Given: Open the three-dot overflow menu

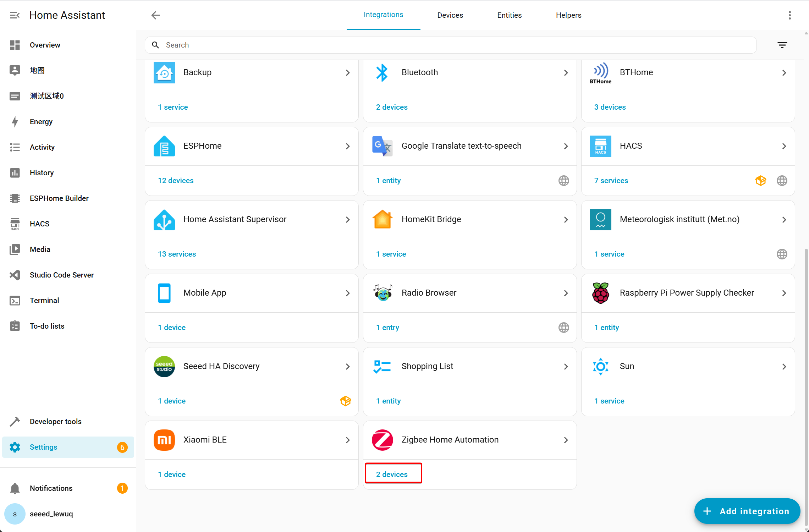Looking at the screenshot, I should tap(789, 15).
